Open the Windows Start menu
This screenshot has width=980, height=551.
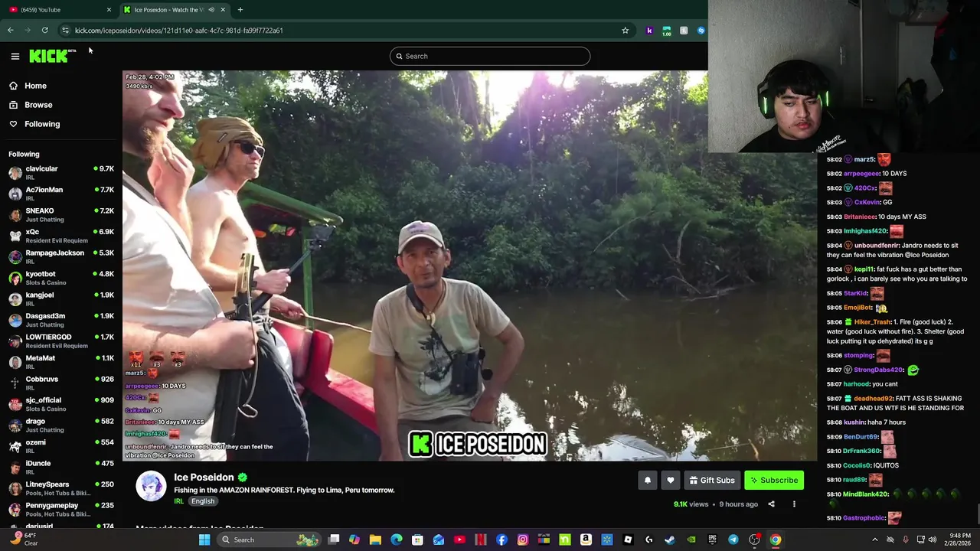(x=204, y=540)
